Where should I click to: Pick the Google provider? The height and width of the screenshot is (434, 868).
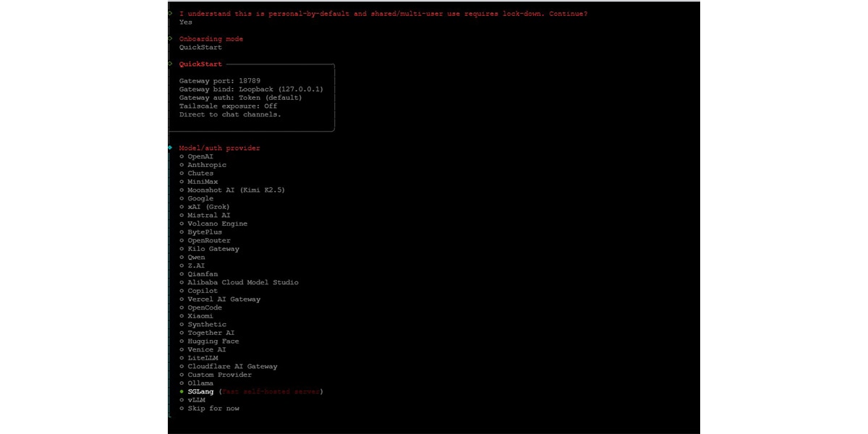(200, 198)
